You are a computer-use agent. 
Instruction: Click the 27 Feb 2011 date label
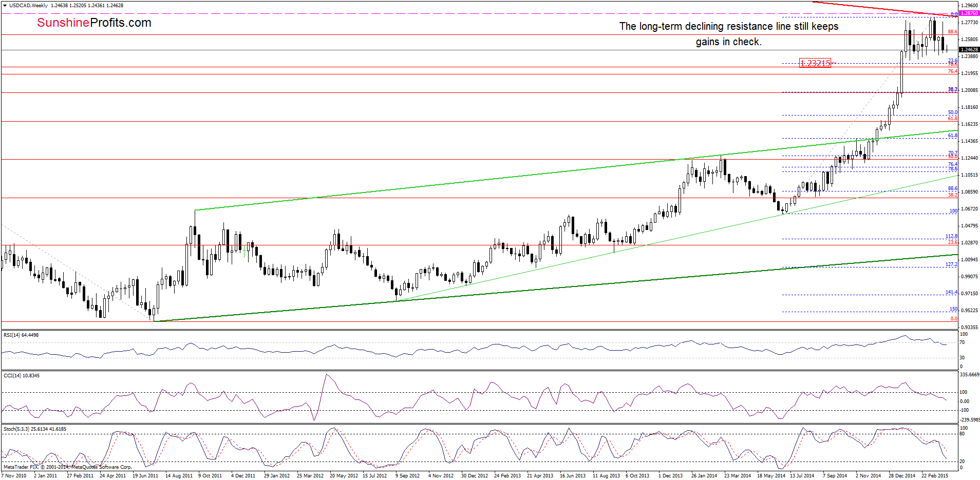[x=80, y=476]
